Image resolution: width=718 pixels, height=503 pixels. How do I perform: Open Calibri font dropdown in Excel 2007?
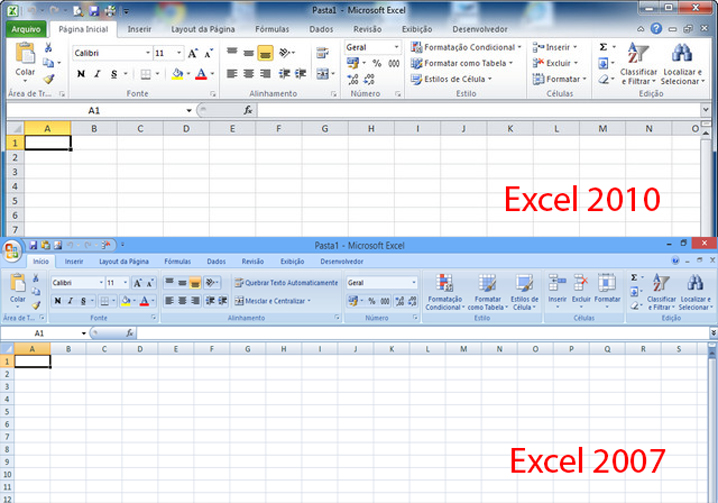[x=101, y=283]
